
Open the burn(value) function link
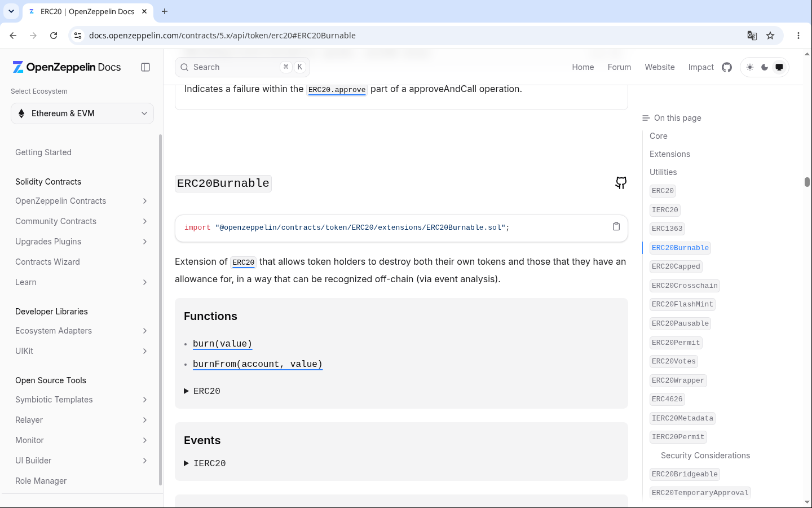tap(222, 344)
